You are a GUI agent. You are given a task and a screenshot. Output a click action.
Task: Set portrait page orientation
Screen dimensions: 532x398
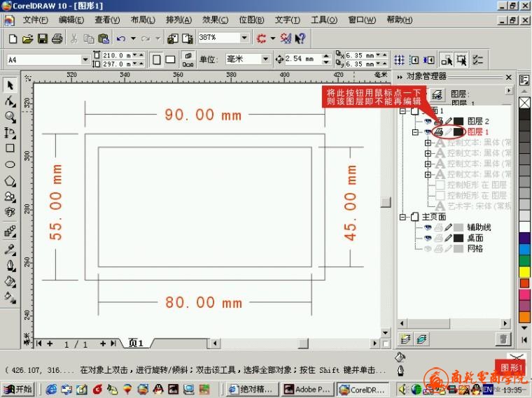coord(156,60)
